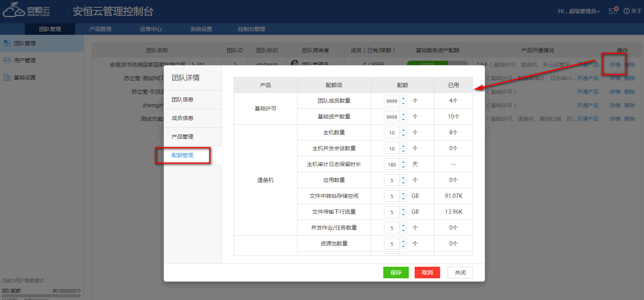Decrease resource pool count quota

click(x=403, y=246)
